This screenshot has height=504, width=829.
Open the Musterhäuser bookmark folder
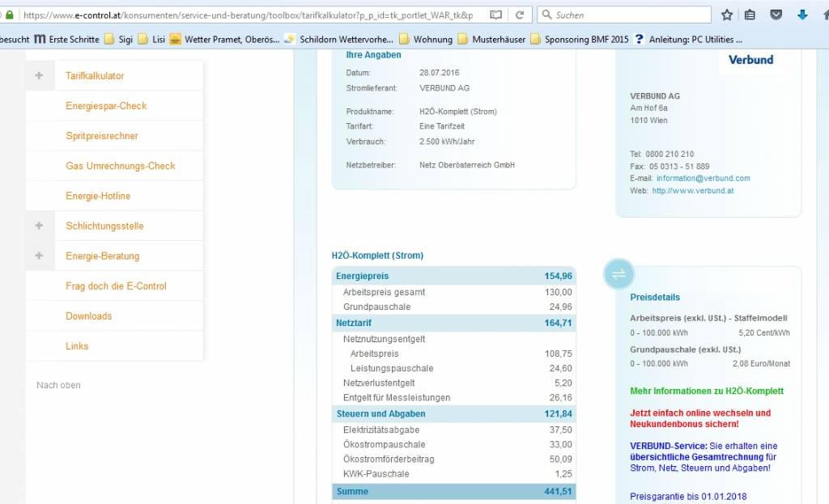point(491,39)
